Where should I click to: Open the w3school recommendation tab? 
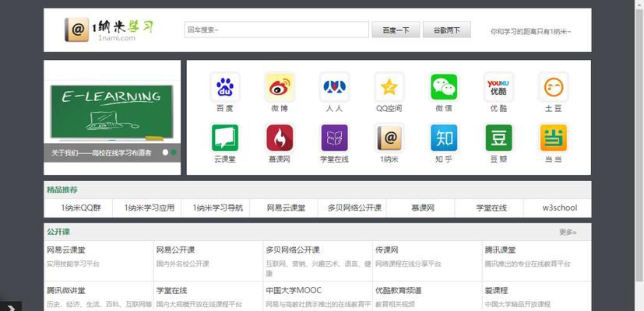click(560, 208)
